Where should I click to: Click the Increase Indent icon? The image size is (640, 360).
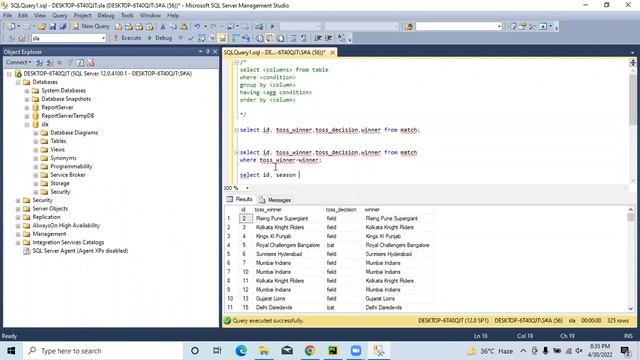pyautogui.click(x=329, y=38)
